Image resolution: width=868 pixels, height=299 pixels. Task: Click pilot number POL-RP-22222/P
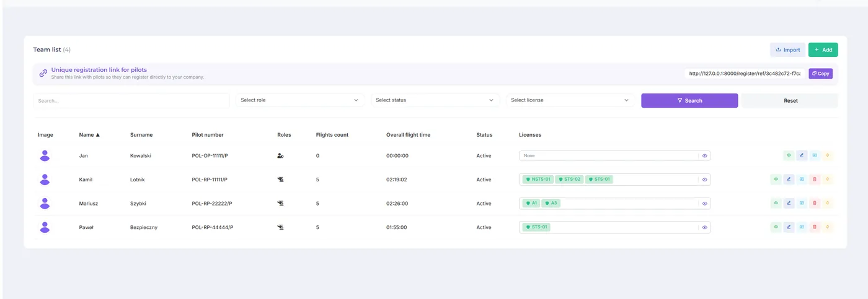(212, 204)
